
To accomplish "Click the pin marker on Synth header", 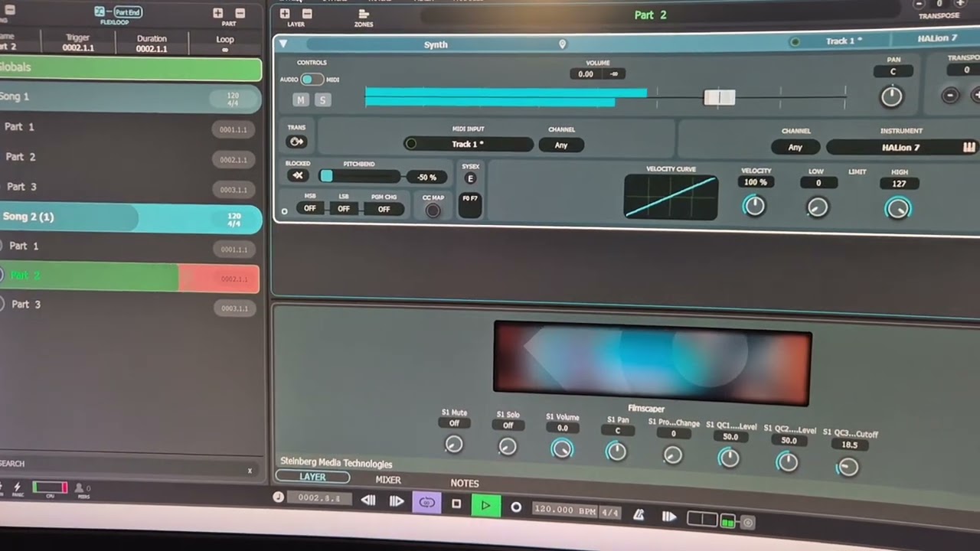I will tap(562, 44).
